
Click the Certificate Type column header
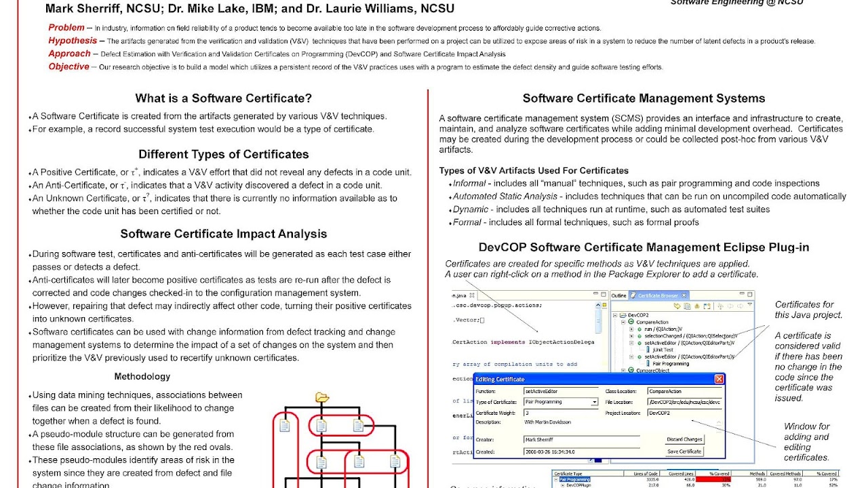pos(589,474)
